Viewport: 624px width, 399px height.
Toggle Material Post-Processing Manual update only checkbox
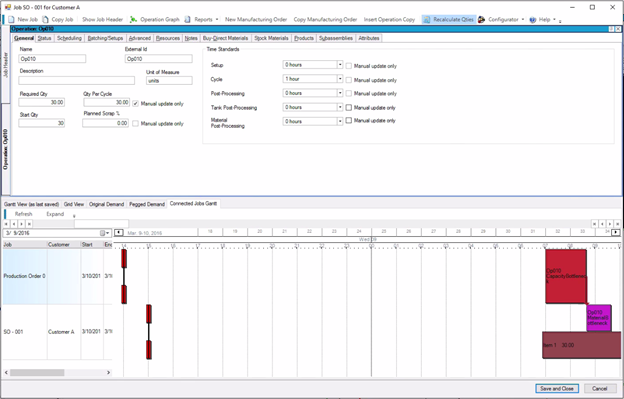point(349,120)
